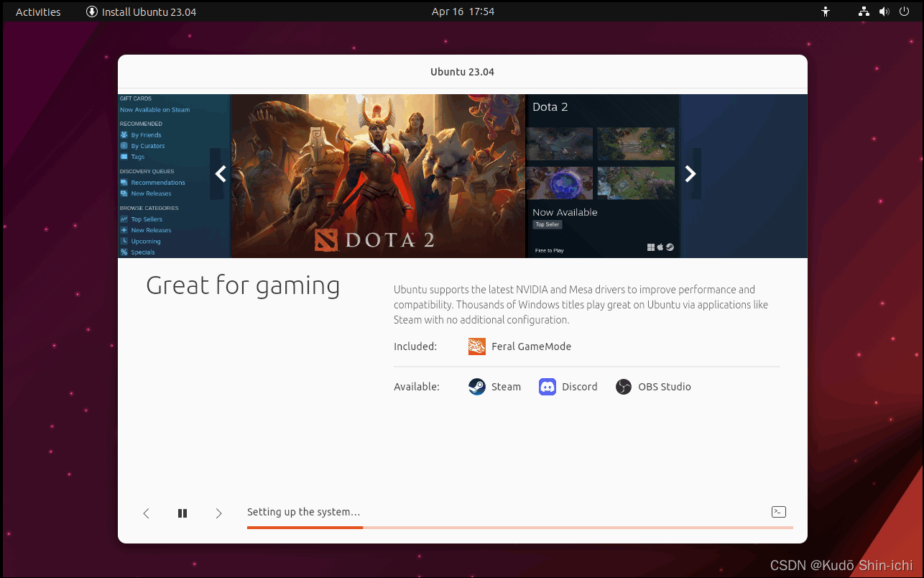Click the installation progress bar

tap(519, 527)
